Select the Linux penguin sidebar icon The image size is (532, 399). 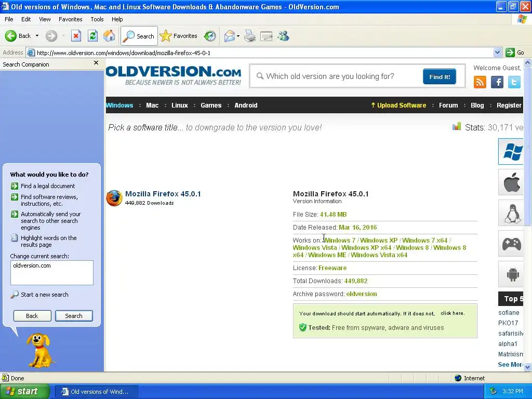(511, 212)
